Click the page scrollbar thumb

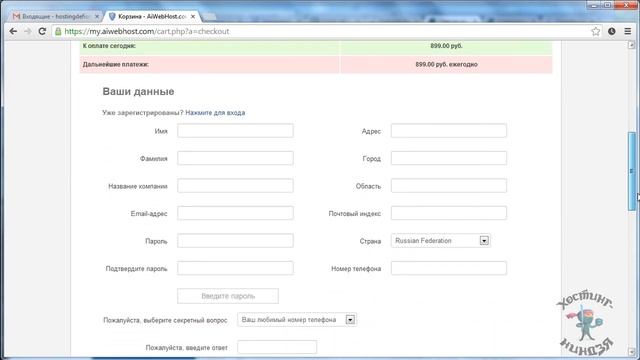(631, 171)
